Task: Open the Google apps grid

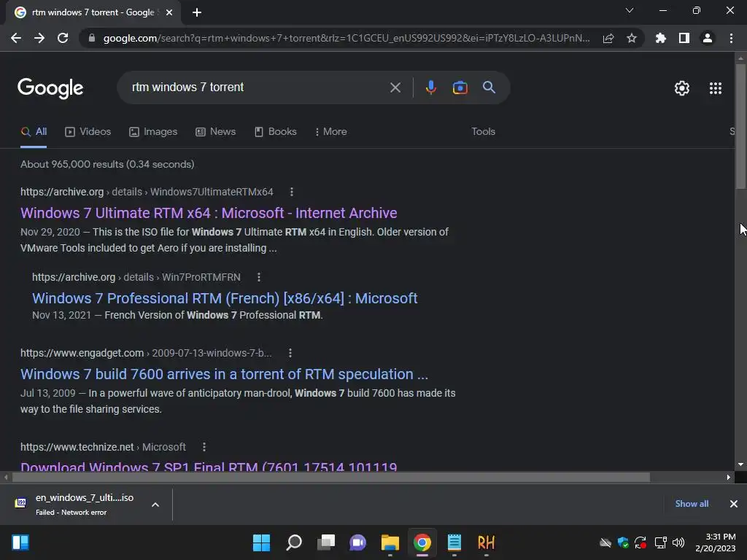Action: 715,88
